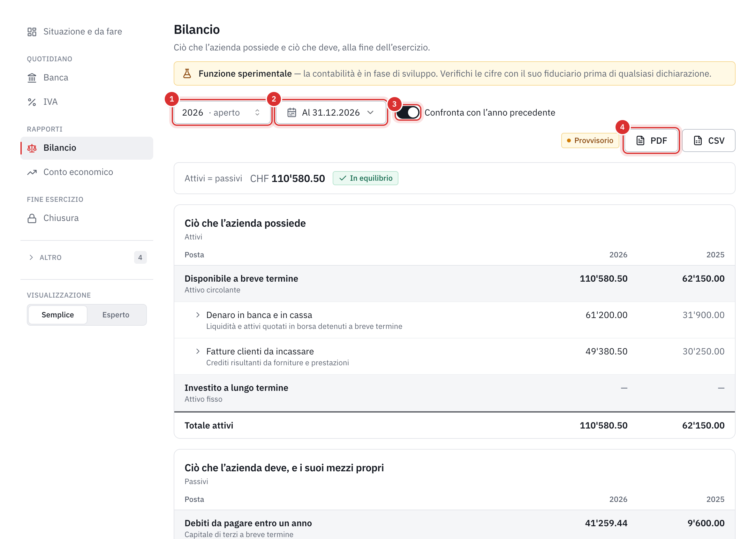The width and height of the screenshot is (756, 539).
Task: Open Conto economico report
Action: 87,172
